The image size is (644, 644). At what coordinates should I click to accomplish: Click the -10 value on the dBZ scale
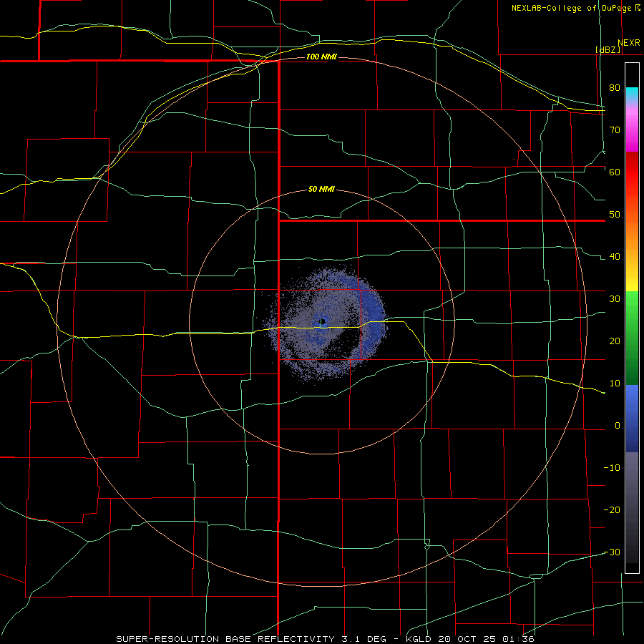tap(612, 468)
